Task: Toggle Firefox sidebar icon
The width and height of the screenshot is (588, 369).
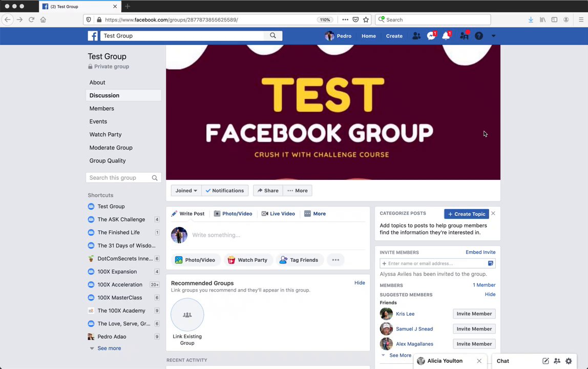Action: coord(554,19)
